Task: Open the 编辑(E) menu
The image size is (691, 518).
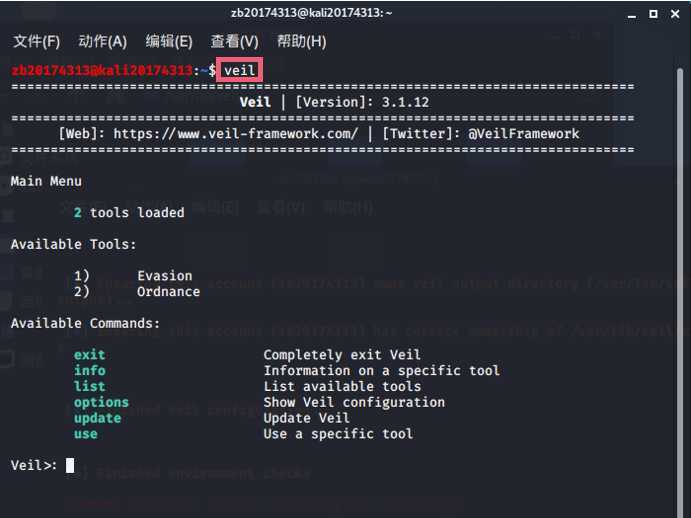Action: pyautogui.click(x=169, y=41)
